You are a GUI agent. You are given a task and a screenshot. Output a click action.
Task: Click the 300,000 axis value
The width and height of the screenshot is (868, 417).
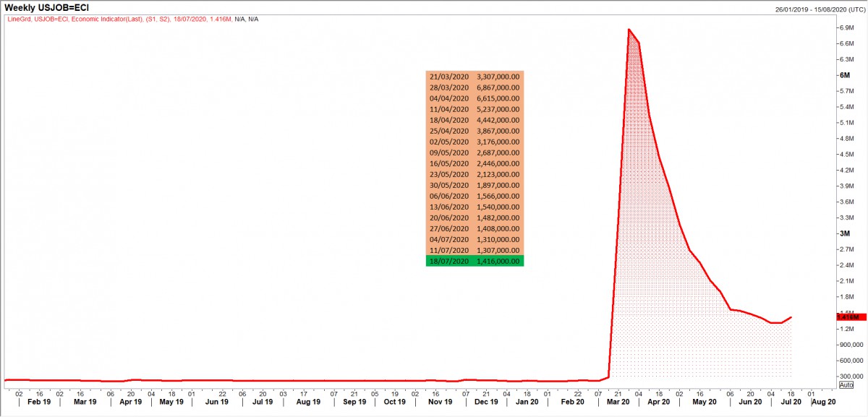point(851,377)
